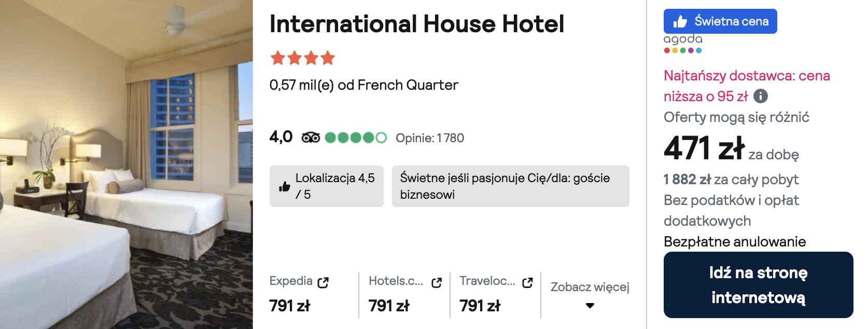Click the four-star hotel rating
Screen dimensions: 868x329
[x=303, y=58]
